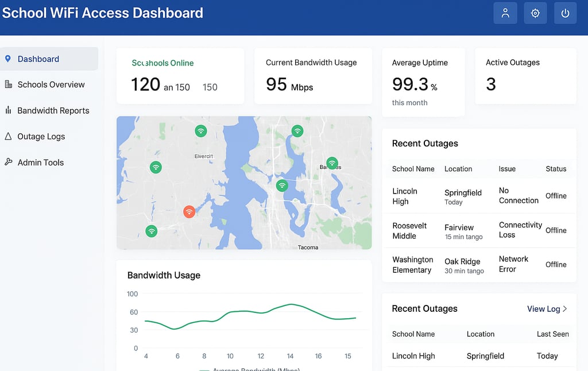Screen dimensions: 588x371
Task: Click the power logout icon in header
Action: (564, 13)
